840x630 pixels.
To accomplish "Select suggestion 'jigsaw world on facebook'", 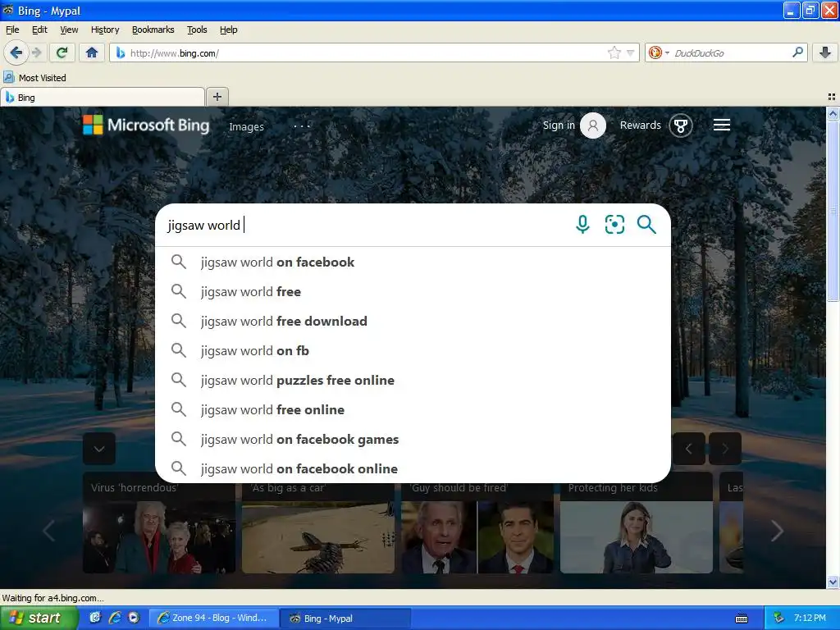I will (x=413, y=262).
